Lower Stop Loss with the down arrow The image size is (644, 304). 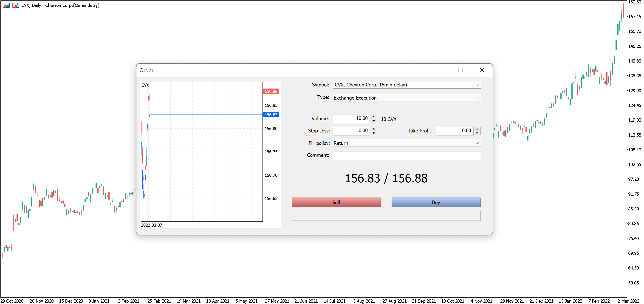coord(373,133)
